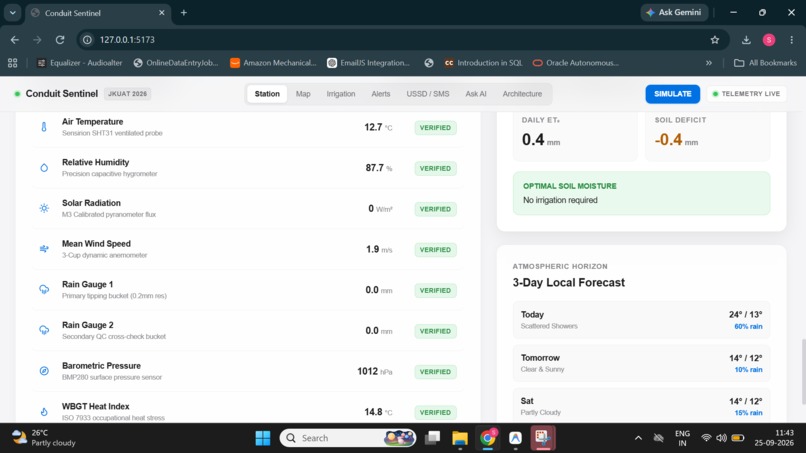Image resolution: width=806 pixels, height=453 pixels.
Task: Open the Irrigation tab
Action: [341, 94]
